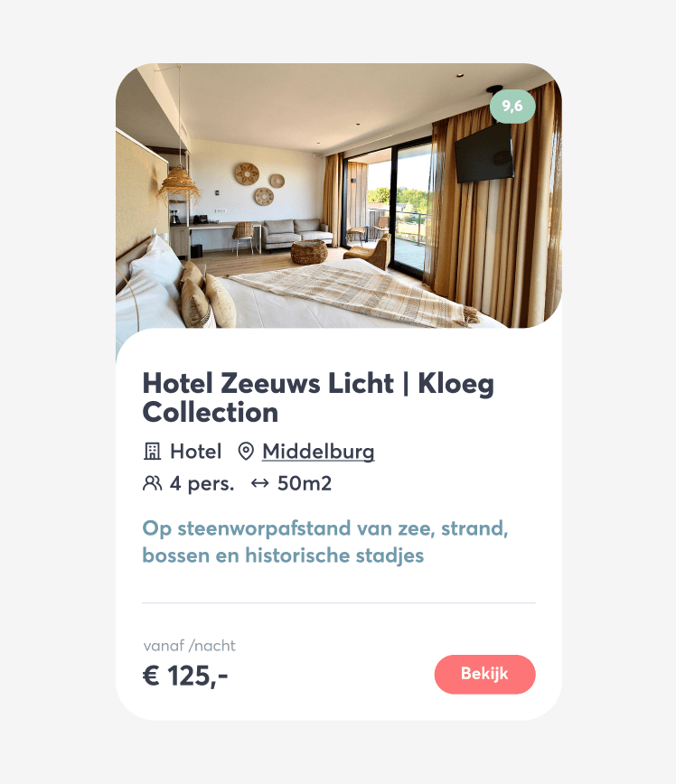This screenshot has width=676, height=784.
Task: Click the vanaf /nacht label
Action: coord(189,646)
